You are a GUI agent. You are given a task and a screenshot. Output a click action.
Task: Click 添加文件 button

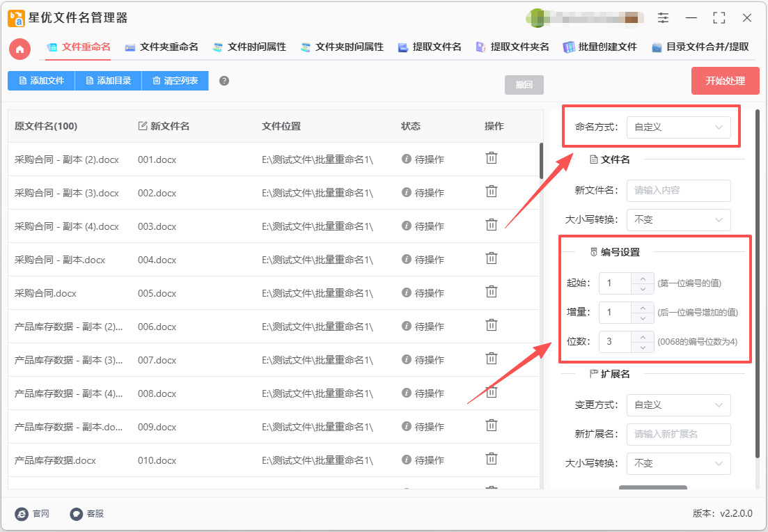41,81
